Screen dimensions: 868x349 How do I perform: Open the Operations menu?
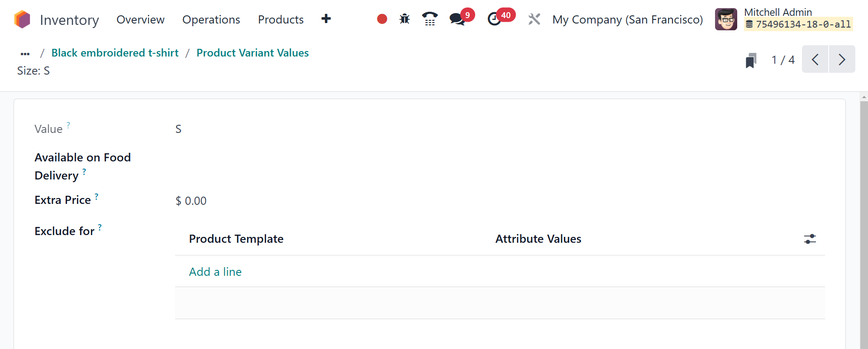click(211, 19)
